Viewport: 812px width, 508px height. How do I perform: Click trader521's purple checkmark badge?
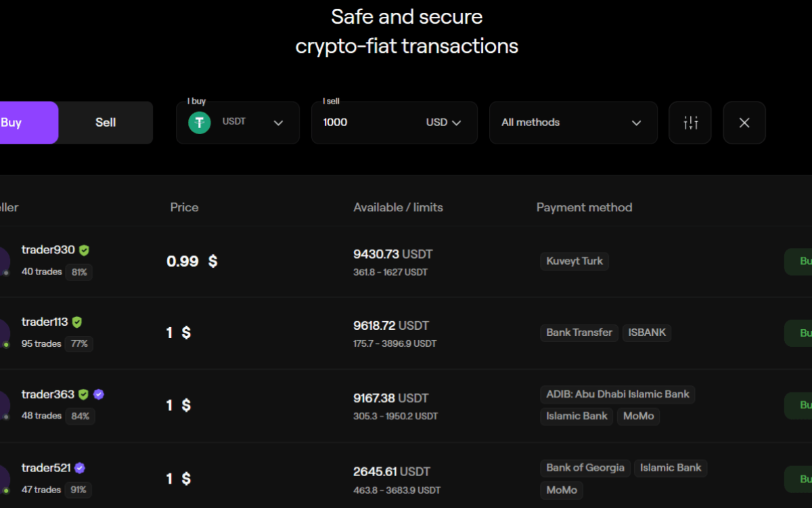pyautogui.click(x=80, y=468)
